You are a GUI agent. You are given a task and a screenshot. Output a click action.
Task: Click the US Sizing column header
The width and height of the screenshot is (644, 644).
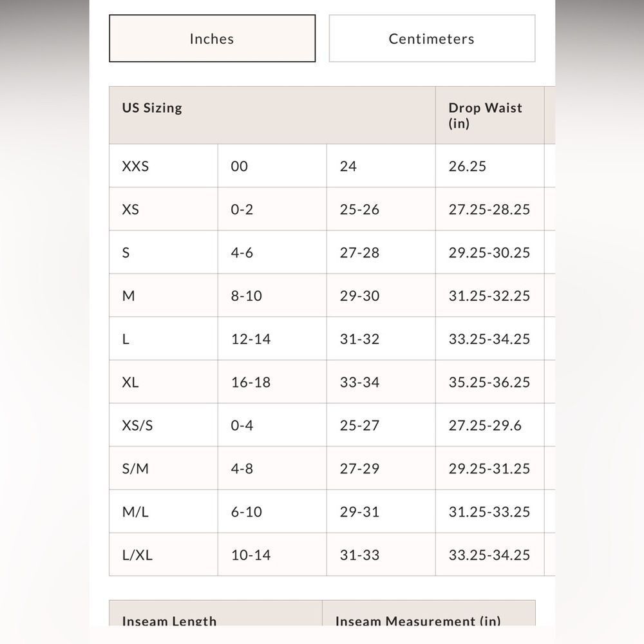pyautogui.click(x=152, y=108)
